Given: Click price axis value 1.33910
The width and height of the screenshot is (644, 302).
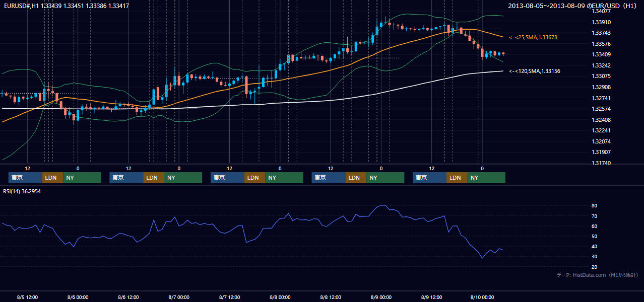Looking at the screenshot, I should [x=601, y=22].
